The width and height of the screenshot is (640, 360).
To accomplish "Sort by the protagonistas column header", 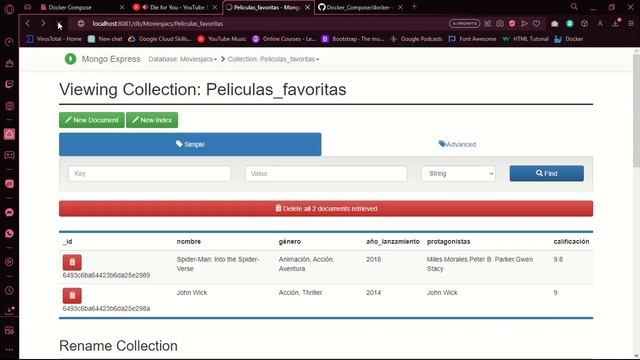I will 449,242.
